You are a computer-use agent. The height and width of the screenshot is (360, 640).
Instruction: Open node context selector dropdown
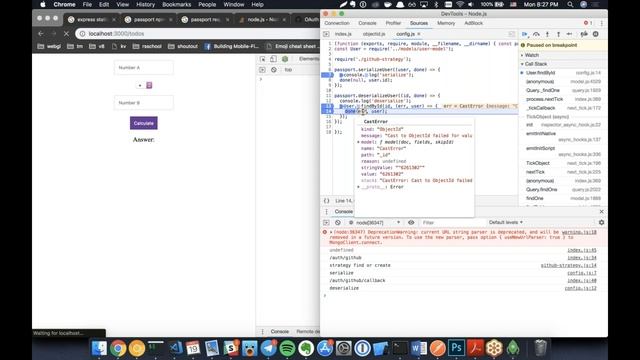coord(374,222)
